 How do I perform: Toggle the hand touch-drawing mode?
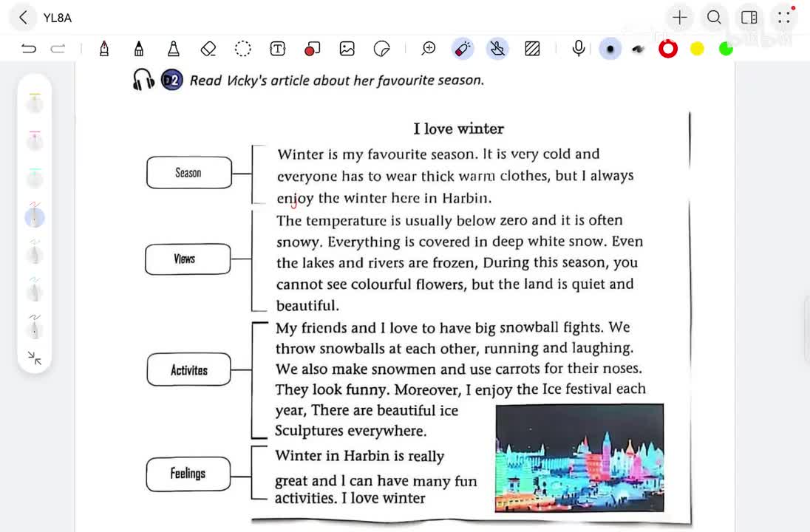[497, 49]
